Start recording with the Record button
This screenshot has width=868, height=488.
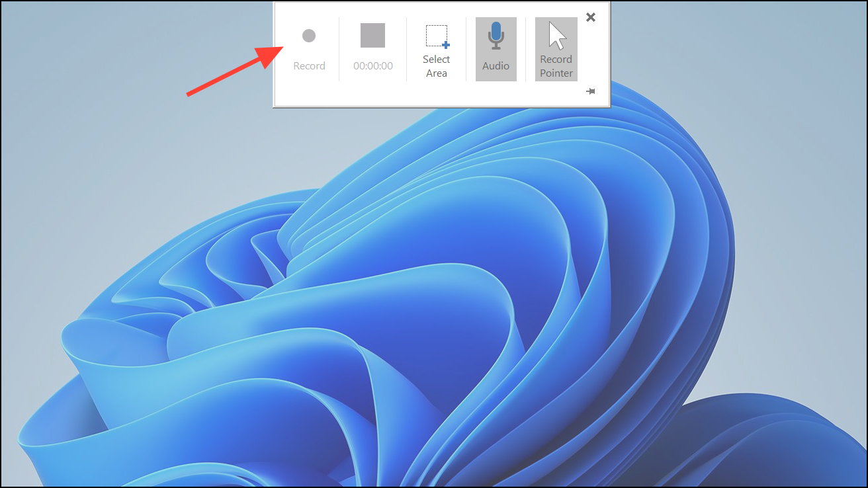[x=309, y=49]
